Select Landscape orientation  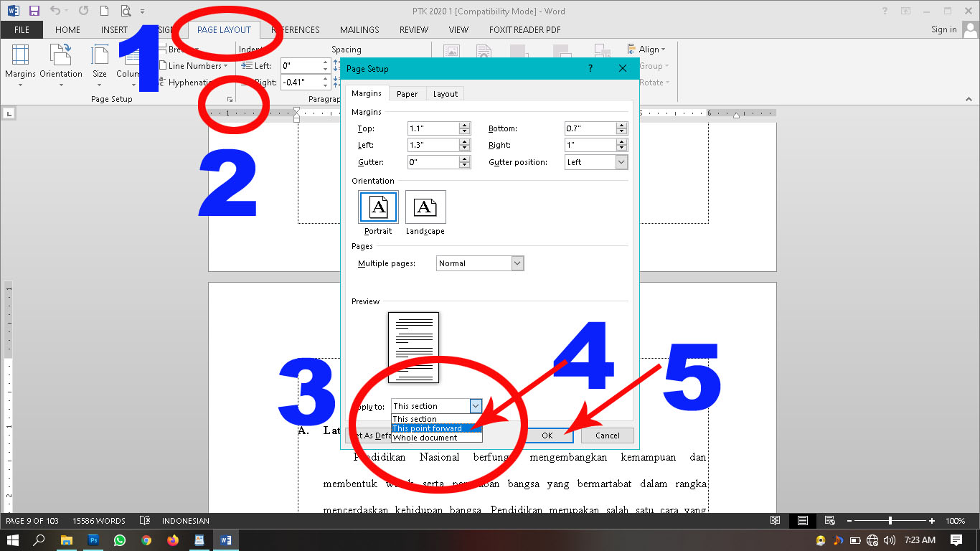pyautogui.click(x=425, y=207)
